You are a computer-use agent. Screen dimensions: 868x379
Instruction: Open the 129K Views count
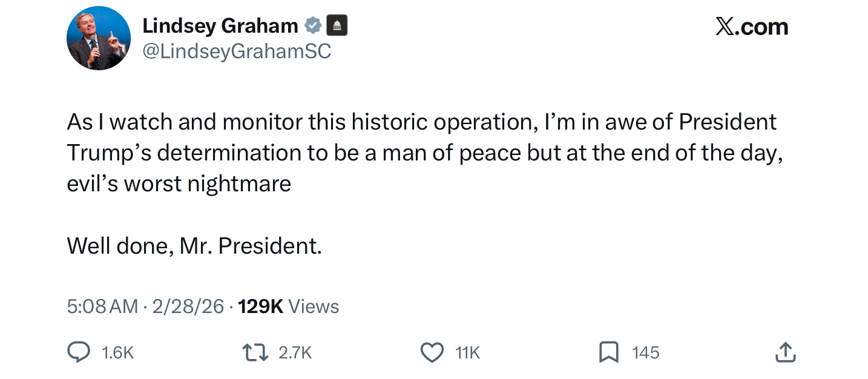[x=289, y=306]
